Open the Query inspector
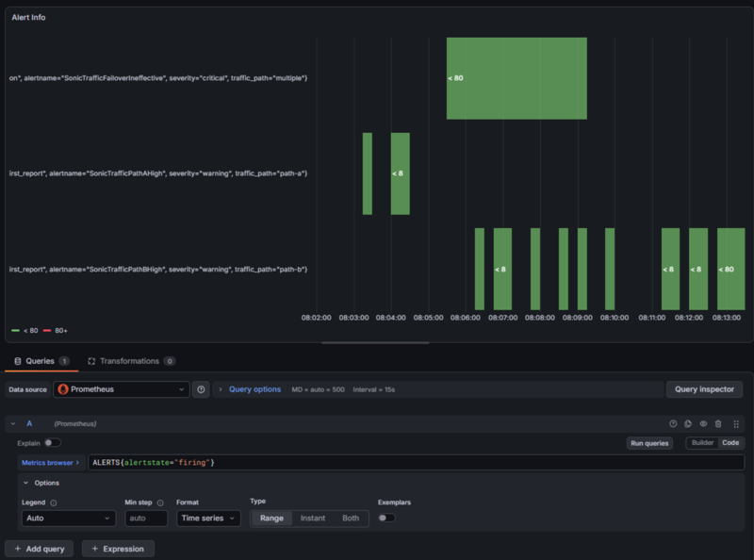The height and width of the screenshot is (560, 754). pyautogui.click(x=704, y=389)
